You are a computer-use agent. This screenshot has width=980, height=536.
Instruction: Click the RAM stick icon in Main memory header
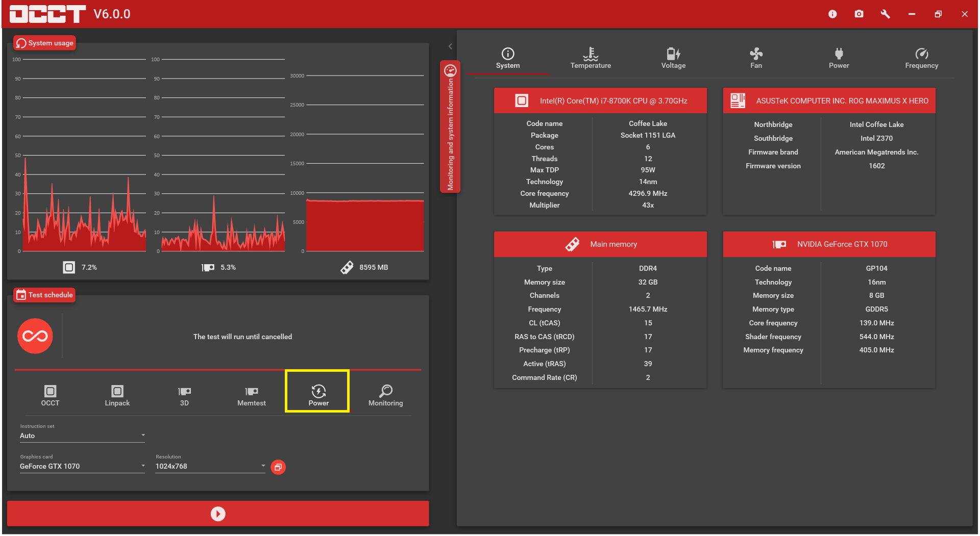pyautogui.click(x=572, y=244)
